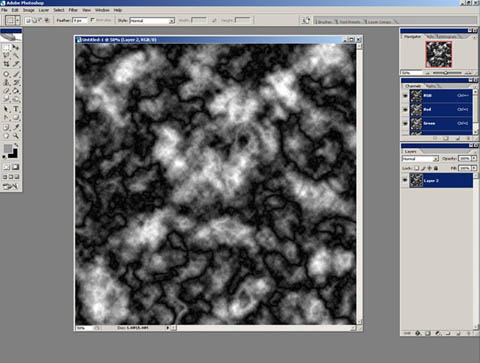Click the Navigator preview thumbnail
The image size is (480, 363).
click(439, 54)
